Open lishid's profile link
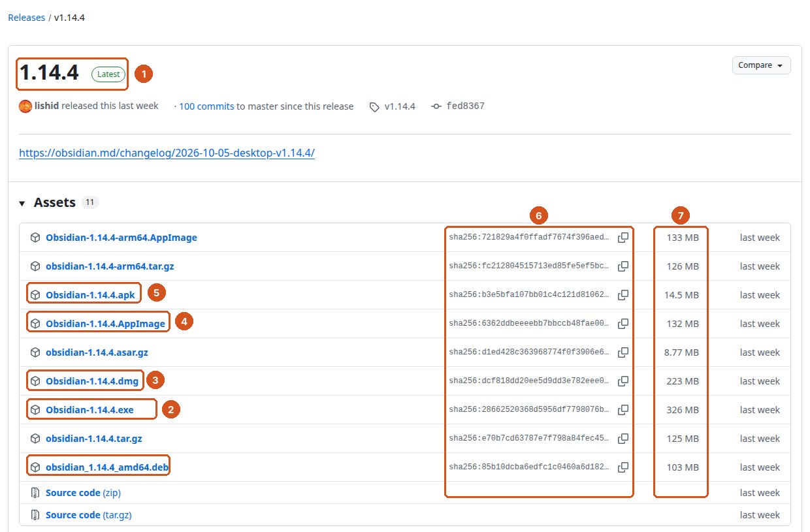The width and height of the screenshot is (810, 532). coord(46,106)
